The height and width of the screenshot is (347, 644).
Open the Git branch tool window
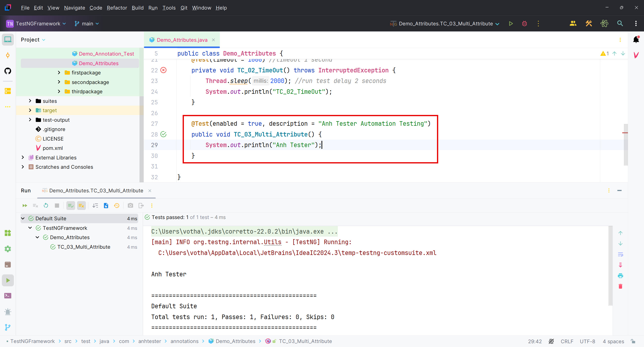(8, 327)
